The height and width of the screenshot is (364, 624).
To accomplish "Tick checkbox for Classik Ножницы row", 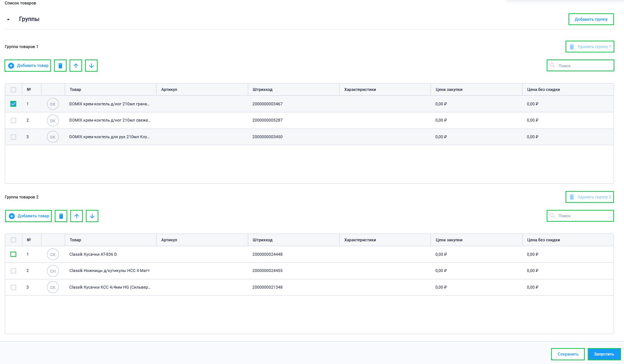I will pyautogui.click(x=13, y=271).
